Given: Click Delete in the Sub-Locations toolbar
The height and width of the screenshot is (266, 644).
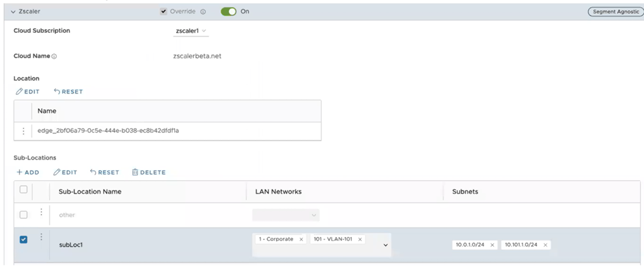Looking at the screenshot, I should (148, 173).
